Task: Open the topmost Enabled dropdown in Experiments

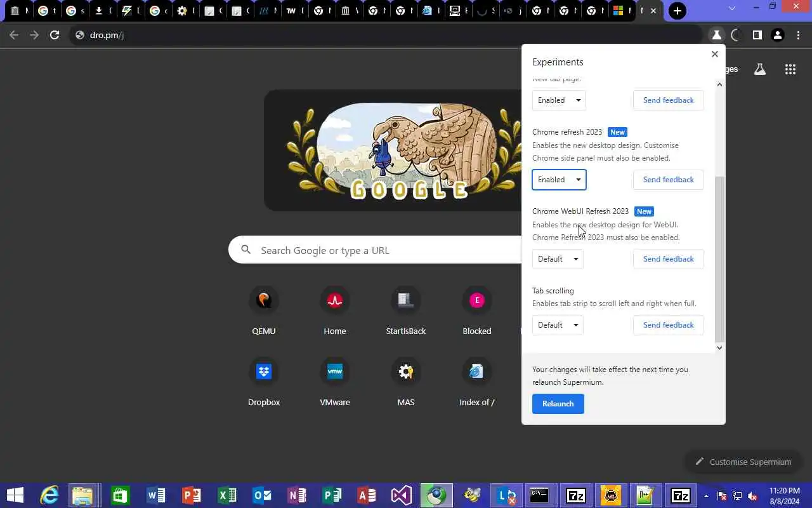Action: tap(559, 100)
